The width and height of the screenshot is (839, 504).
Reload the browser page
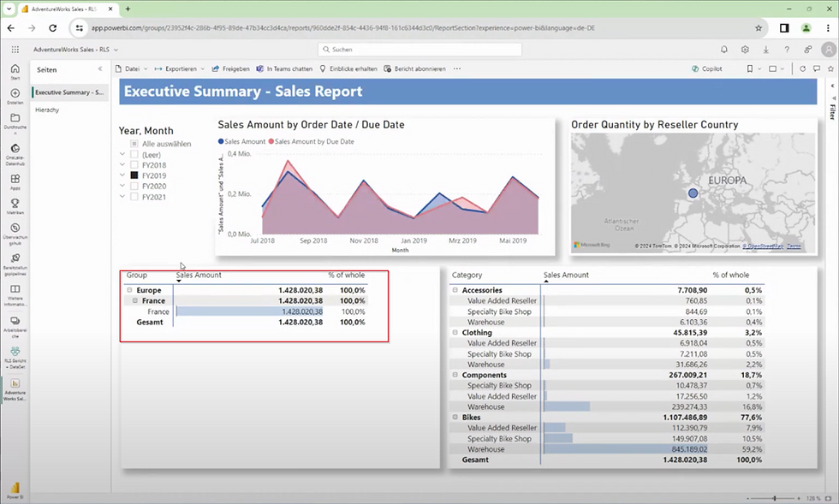[x=52, y=28]
